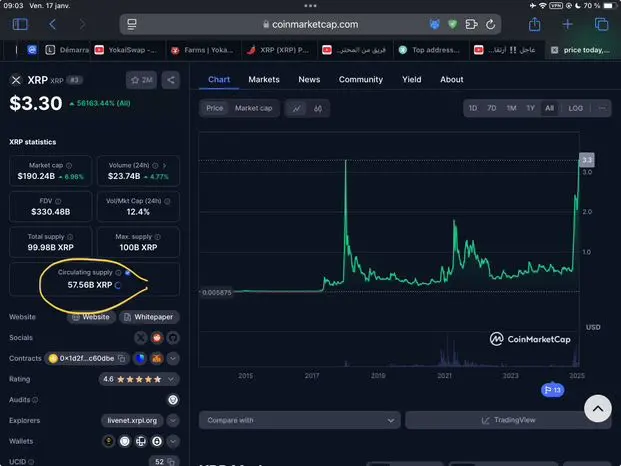This screenshot has width=621, height=466.
Task: Set chart range to 1D
Action: (473, 108)
